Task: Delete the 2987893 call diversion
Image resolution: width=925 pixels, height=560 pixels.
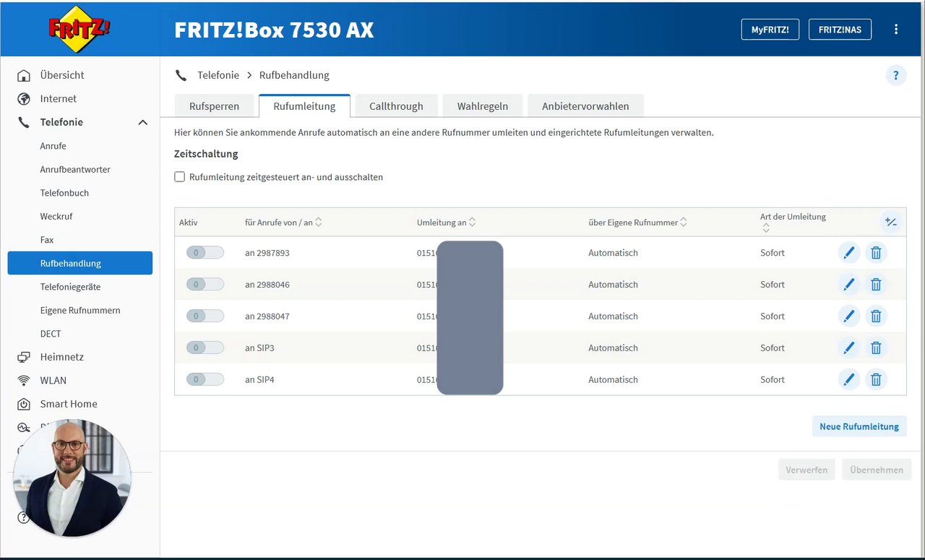Action: (x=876, y=253)
